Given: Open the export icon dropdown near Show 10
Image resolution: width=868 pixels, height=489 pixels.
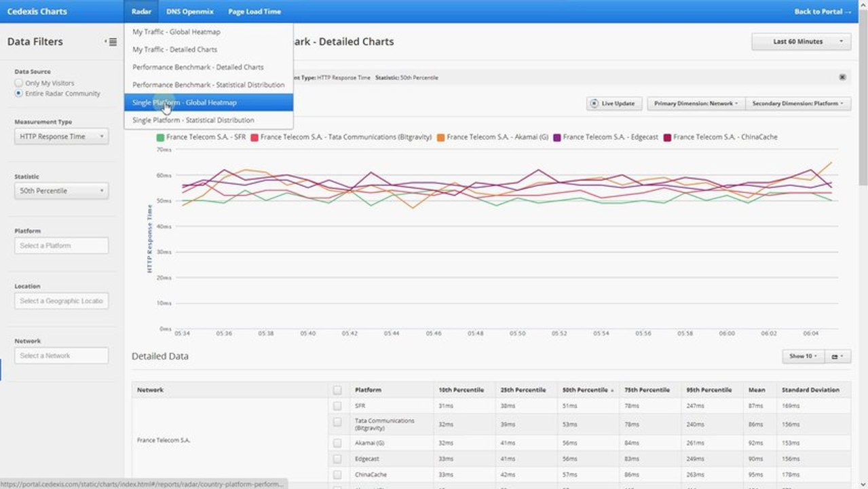Looking at the screenshot, I should click(x=837, y=356).
